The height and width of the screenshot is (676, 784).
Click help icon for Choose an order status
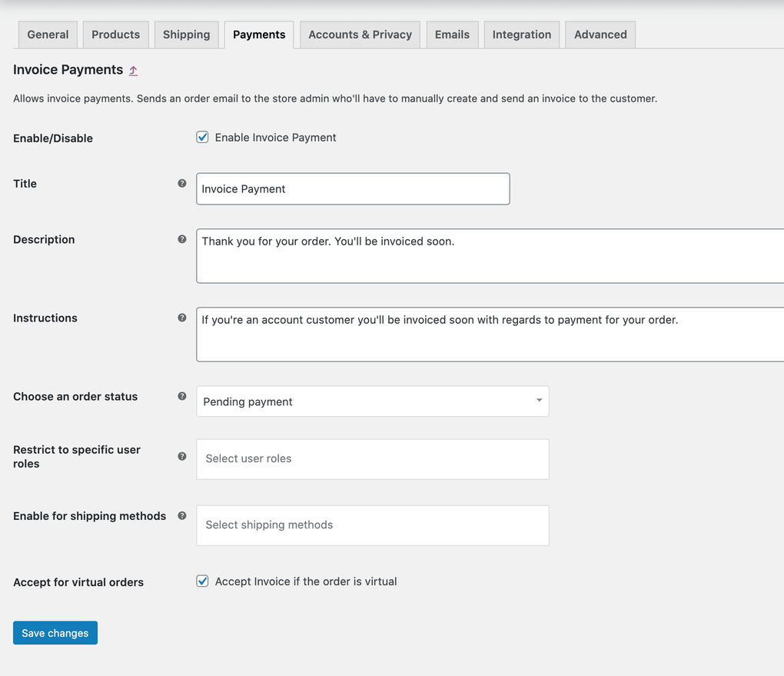(182, 396)
